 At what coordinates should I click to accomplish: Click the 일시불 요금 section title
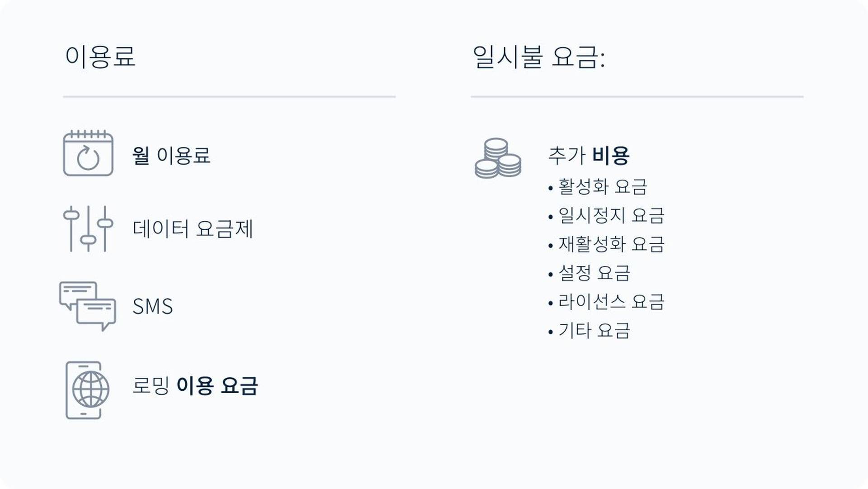tap(538, 57)
